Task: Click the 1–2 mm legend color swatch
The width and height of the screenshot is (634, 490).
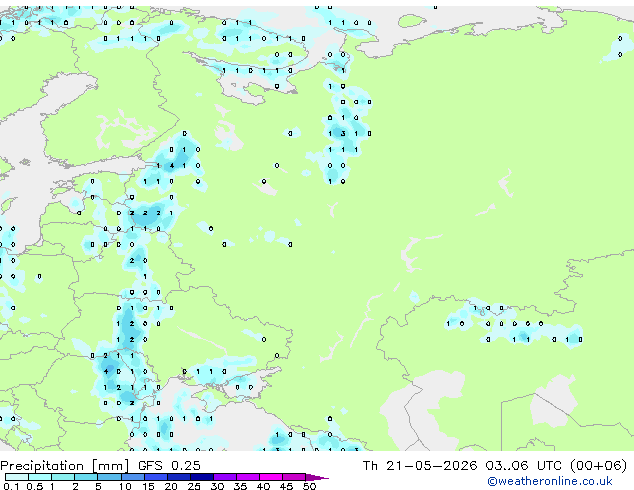Action: [63, 477]
